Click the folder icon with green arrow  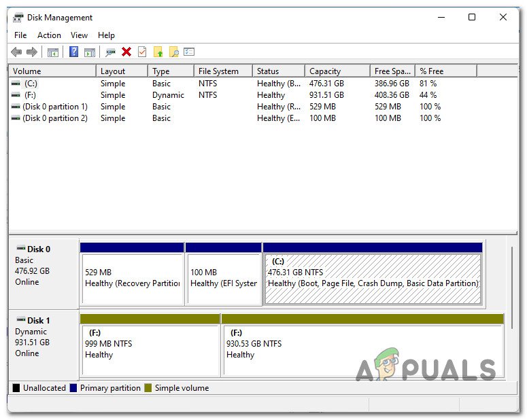158,52
